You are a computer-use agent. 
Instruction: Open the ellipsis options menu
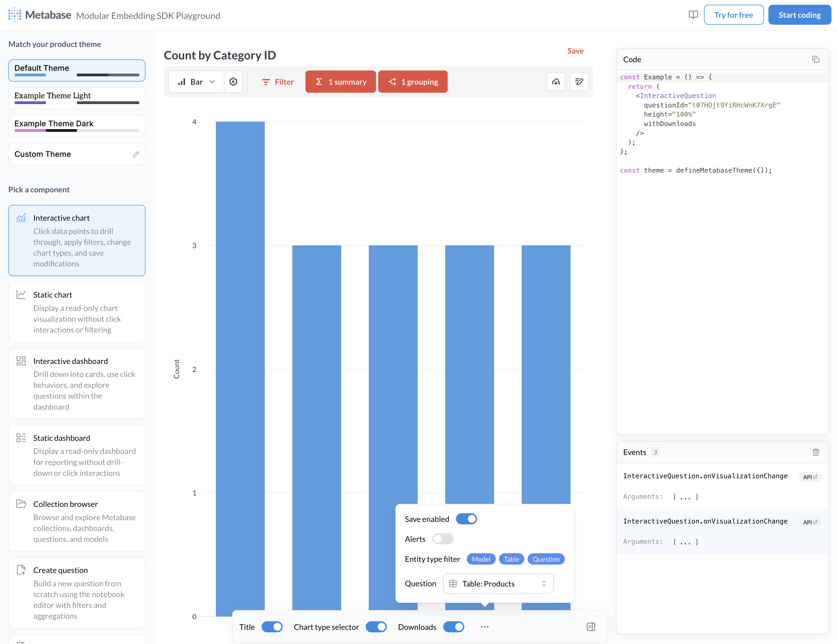tap(484, 627)
